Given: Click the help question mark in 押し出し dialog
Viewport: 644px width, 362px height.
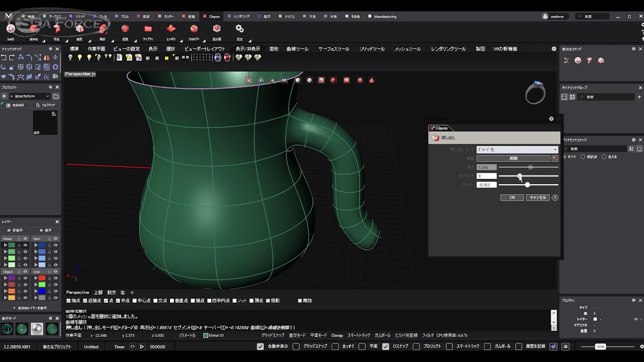Looking at the screenshot, I should 555,198.
